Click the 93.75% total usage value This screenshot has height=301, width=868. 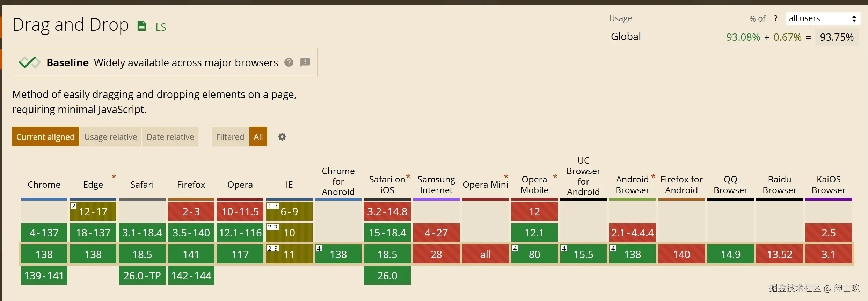(837, 37)
